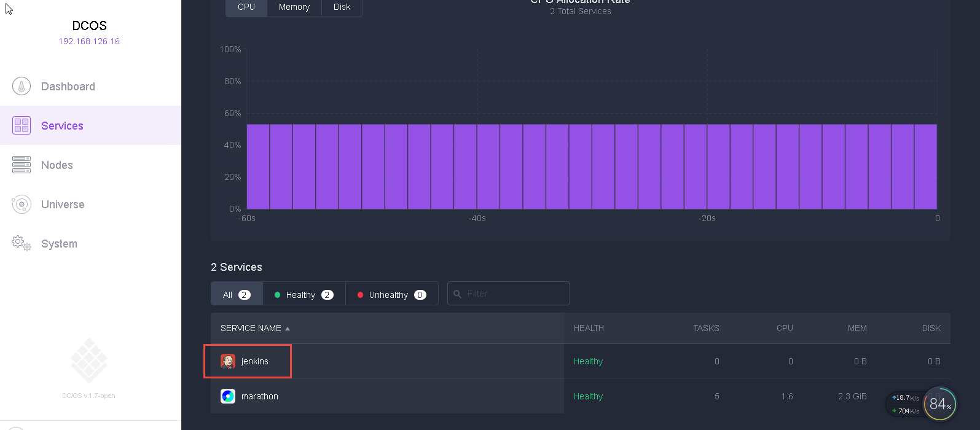Click the System gears icon
980x430 pixels.
pos(22,243)
